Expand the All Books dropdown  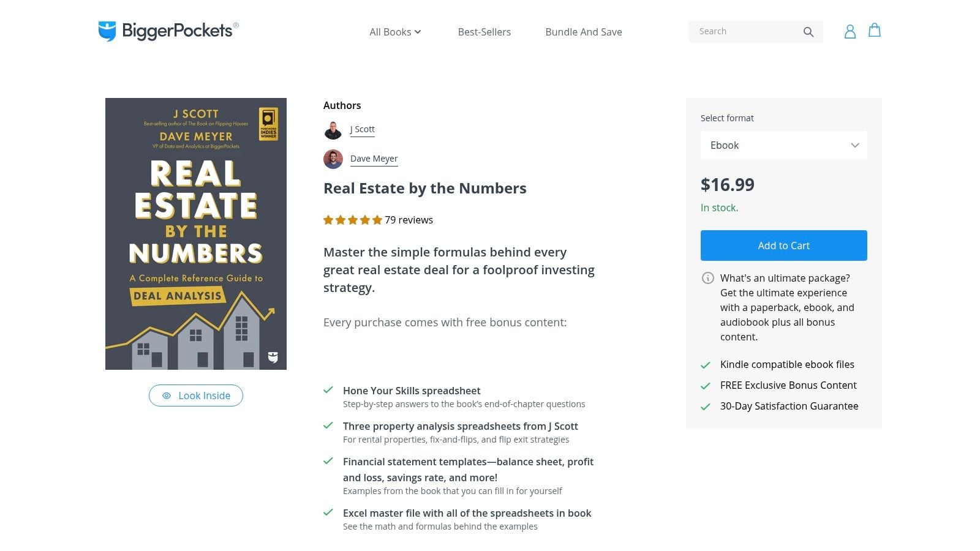[x=394, y=32]
